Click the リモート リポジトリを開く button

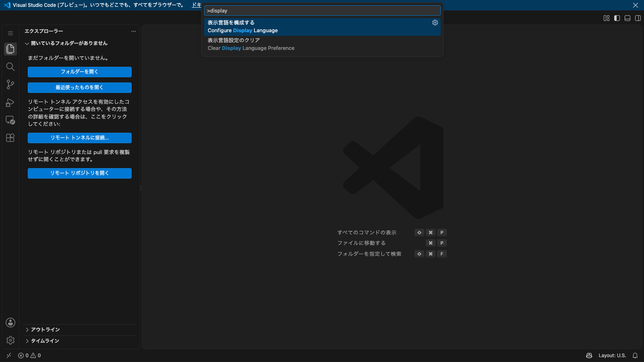click(x=80, y=173)
